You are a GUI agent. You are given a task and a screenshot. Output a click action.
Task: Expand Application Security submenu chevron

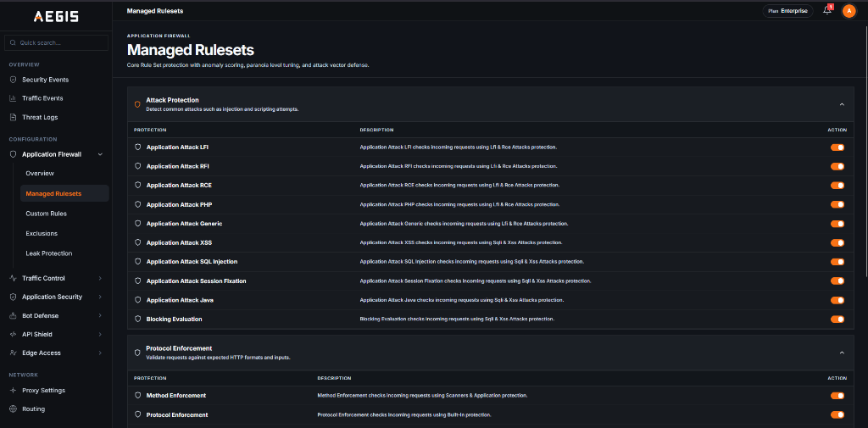[100, 297]
